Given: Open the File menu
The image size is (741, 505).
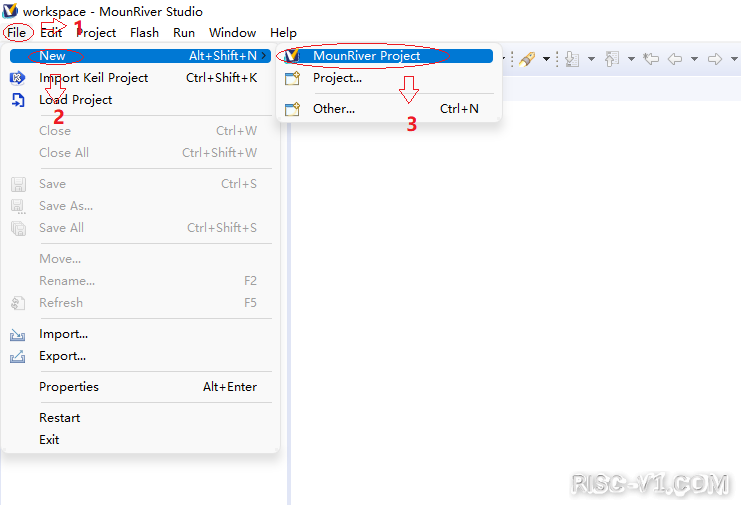Looking at the screenshot, I should [x=17, y=33].
